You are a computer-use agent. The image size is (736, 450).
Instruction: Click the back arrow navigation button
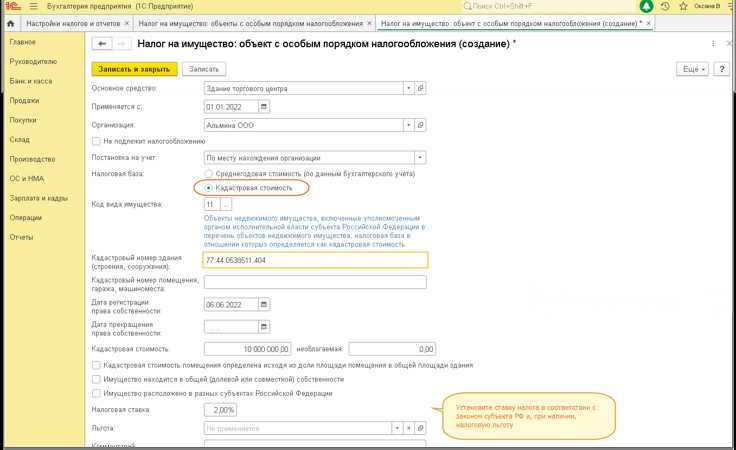click(102, 44)
